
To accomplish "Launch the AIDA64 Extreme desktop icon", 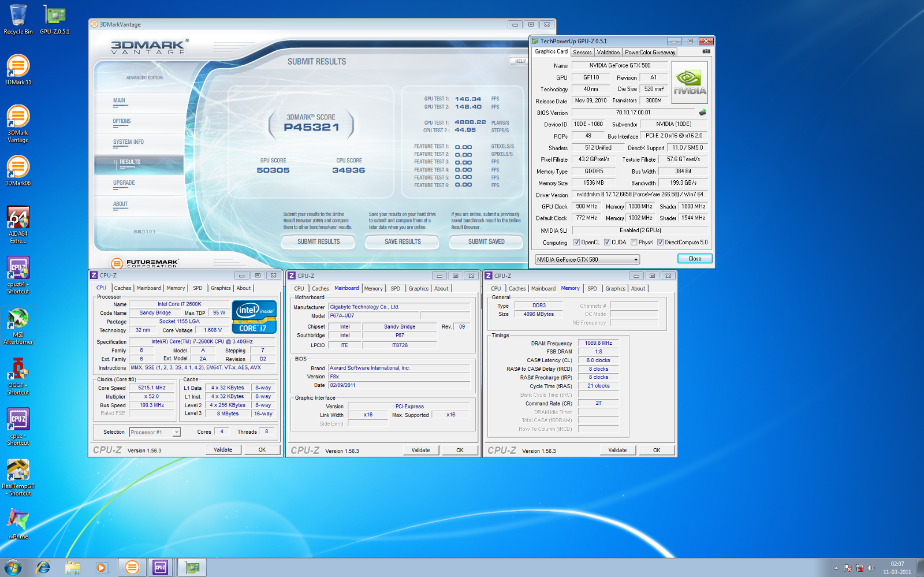I will [18, 225].
